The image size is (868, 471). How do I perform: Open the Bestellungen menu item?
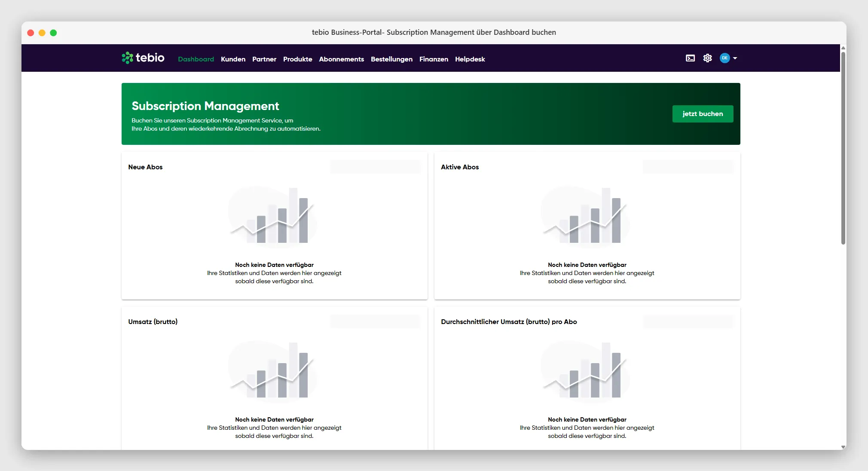tap(391, 59)
